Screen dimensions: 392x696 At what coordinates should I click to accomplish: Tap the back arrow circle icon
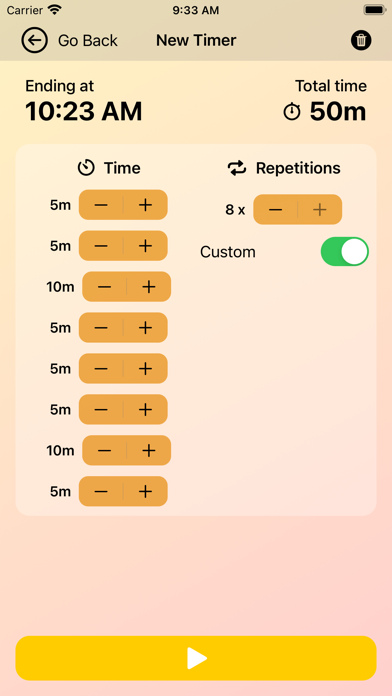coord(34,40)
